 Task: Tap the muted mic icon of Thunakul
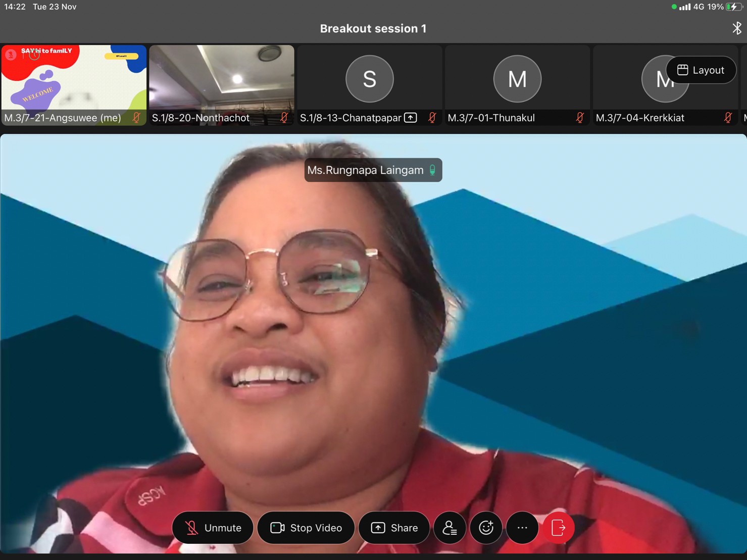coord(580,118)
